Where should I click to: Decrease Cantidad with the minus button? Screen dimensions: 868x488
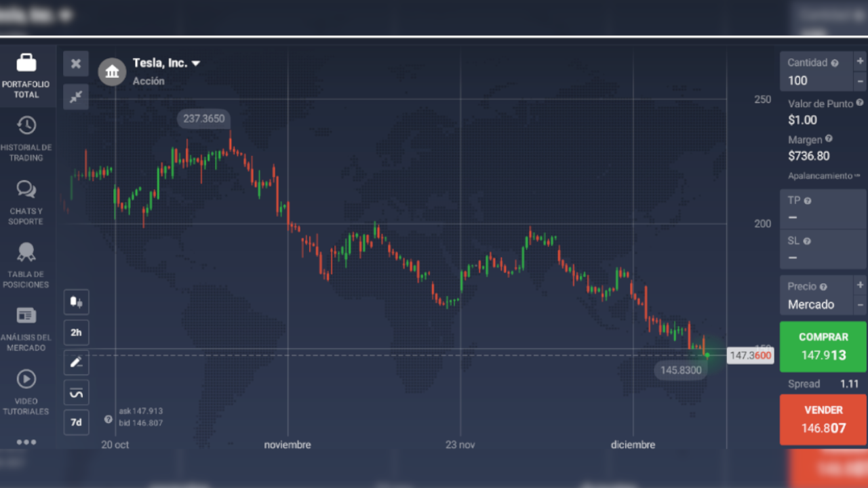click(860, 81)
